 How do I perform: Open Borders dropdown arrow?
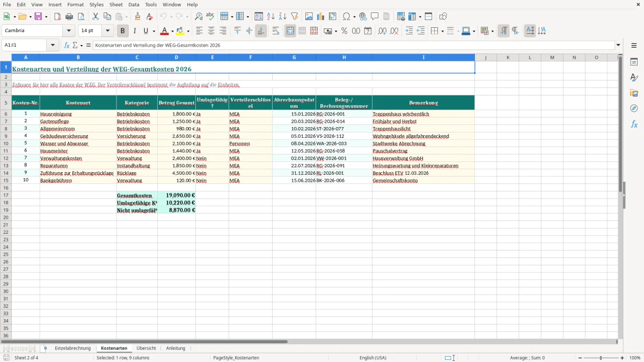442,31
